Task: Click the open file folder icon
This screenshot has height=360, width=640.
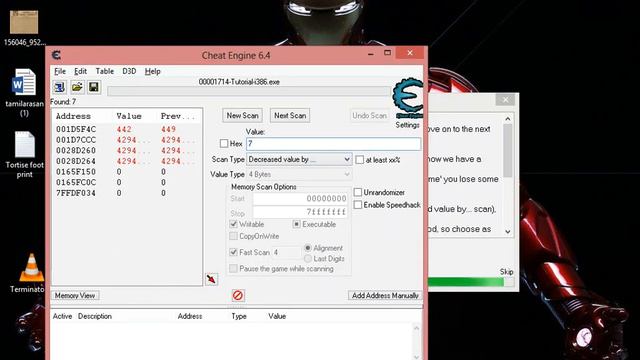Action: (77, 87)
